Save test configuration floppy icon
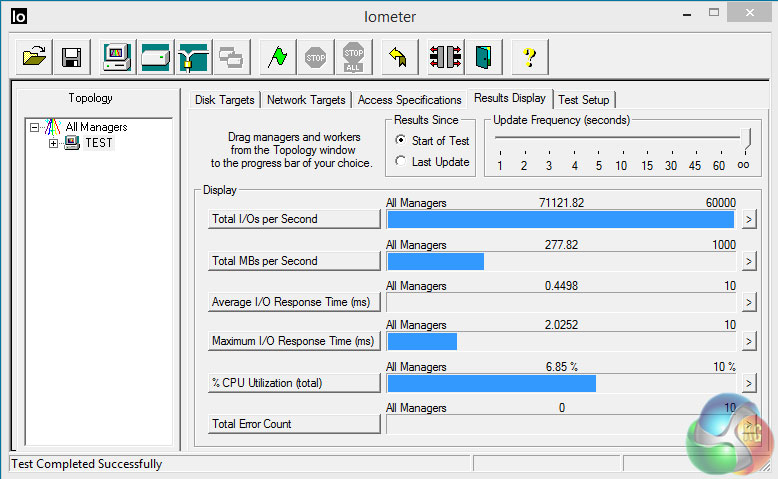 71,57
